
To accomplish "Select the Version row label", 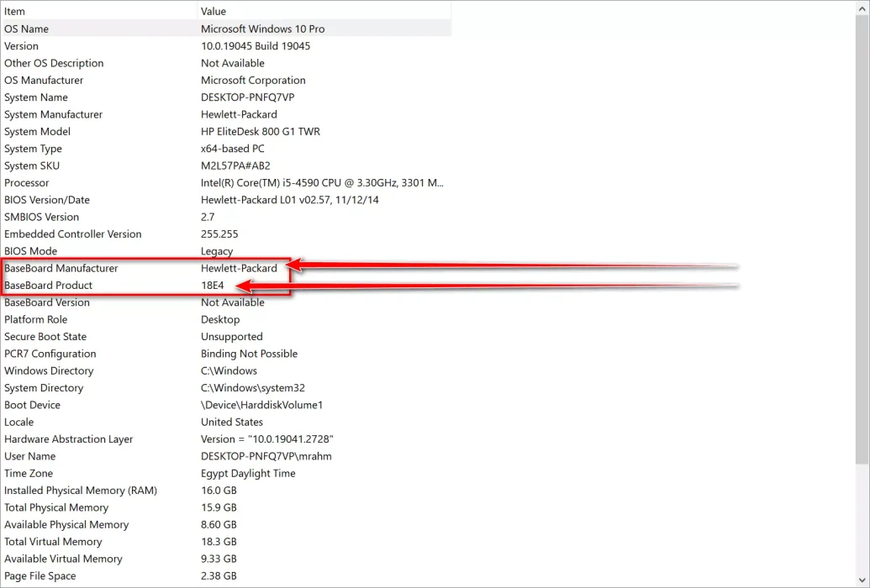I will (21, 46).
